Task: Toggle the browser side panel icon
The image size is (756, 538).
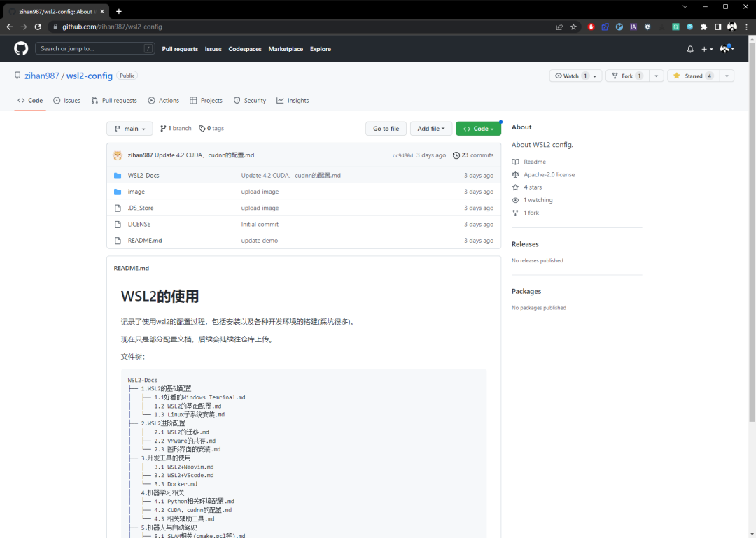Action: point(718,27)
